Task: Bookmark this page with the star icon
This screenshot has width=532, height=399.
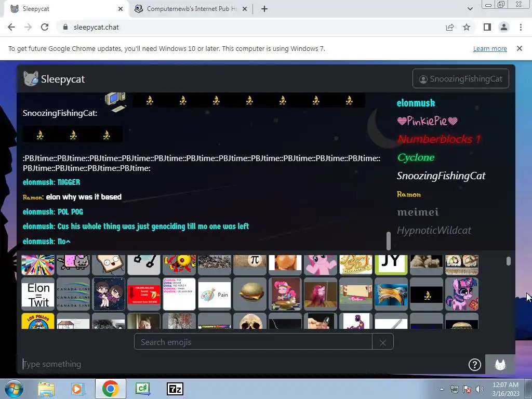Action: coord(467,27)
